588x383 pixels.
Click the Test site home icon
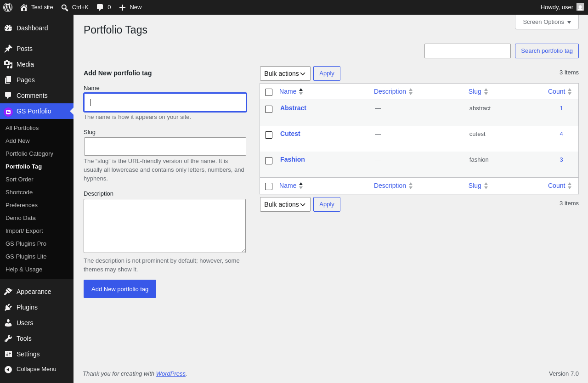point(24,7)
